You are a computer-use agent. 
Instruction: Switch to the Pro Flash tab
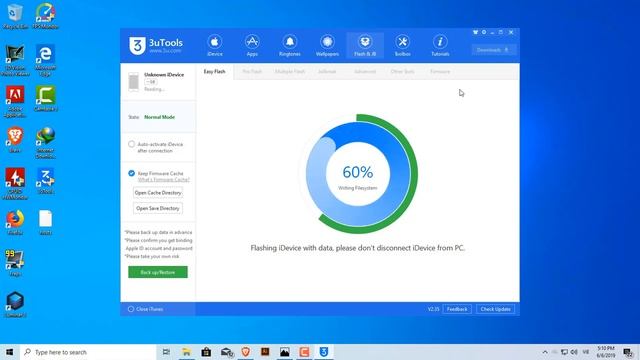(x=252, y=71)
